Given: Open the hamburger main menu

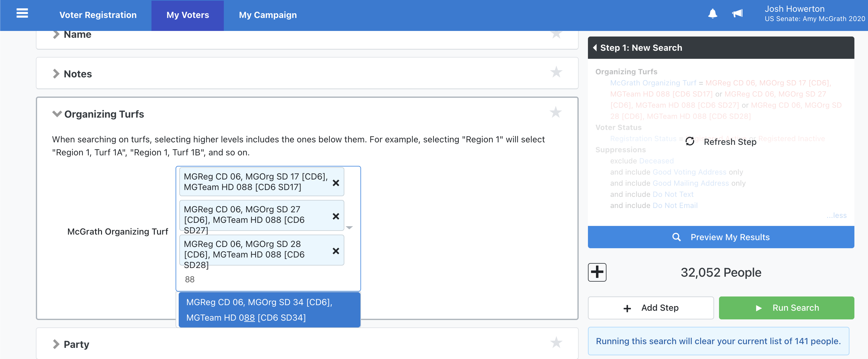Looking at the screenshot, I should coord(22,14).
